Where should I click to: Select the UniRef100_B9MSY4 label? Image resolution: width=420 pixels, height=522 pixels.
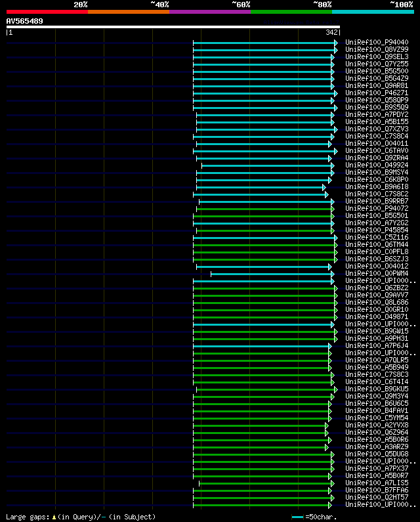[x=377, y=173]
